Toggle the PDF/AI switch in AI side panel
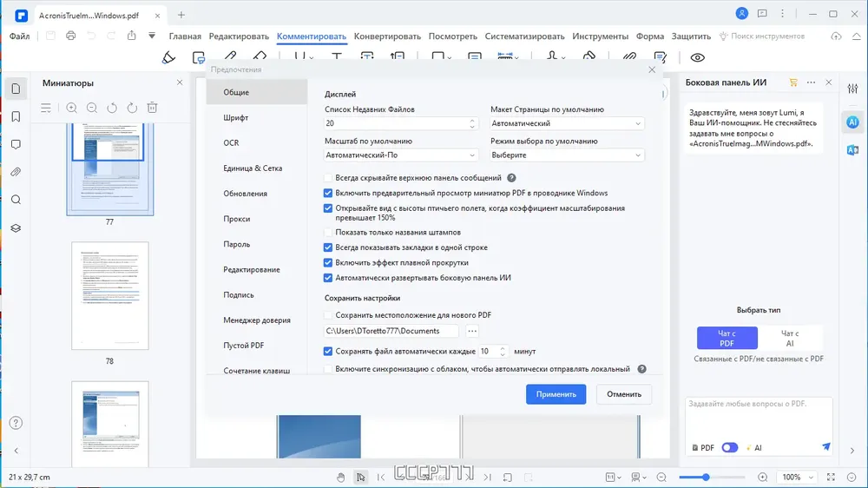 tap(730, 447)
